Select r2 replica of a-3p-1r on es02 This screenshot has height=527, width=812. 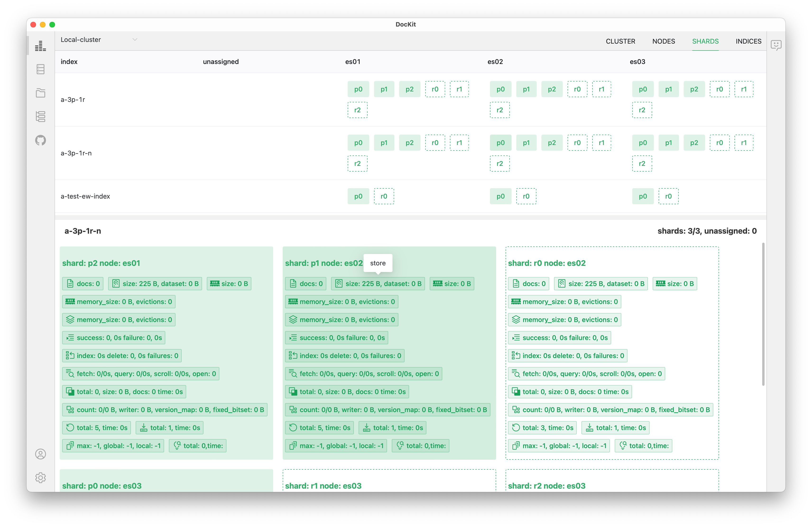pos(499,110)
